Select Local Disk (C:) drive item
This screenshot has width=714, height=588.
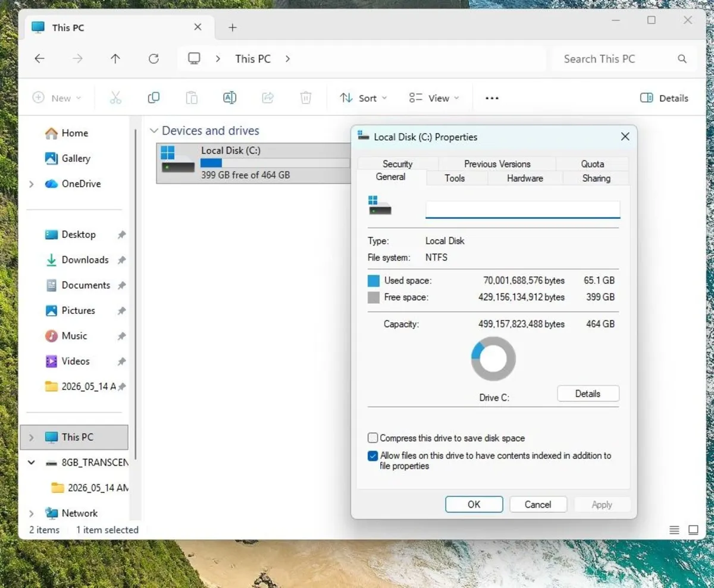[253, 163]
